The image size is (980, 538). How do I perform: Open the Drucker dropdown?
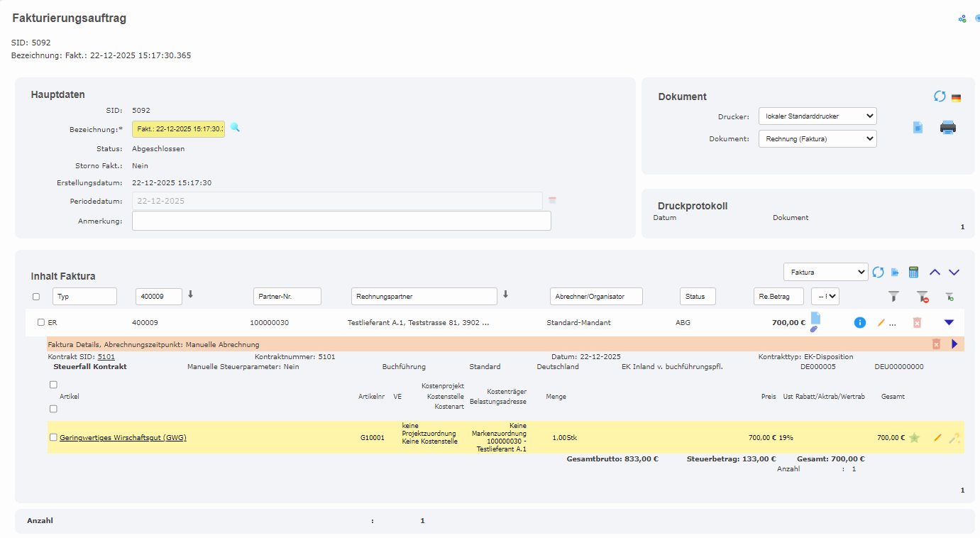tap(817, 116)
